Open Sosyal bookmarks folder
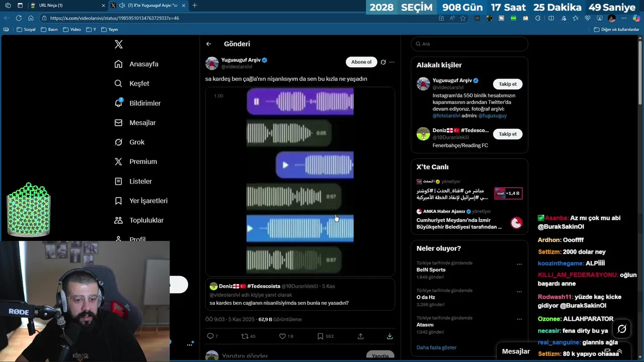This screenshot has width=644, height=362. [x=26, y=30]
